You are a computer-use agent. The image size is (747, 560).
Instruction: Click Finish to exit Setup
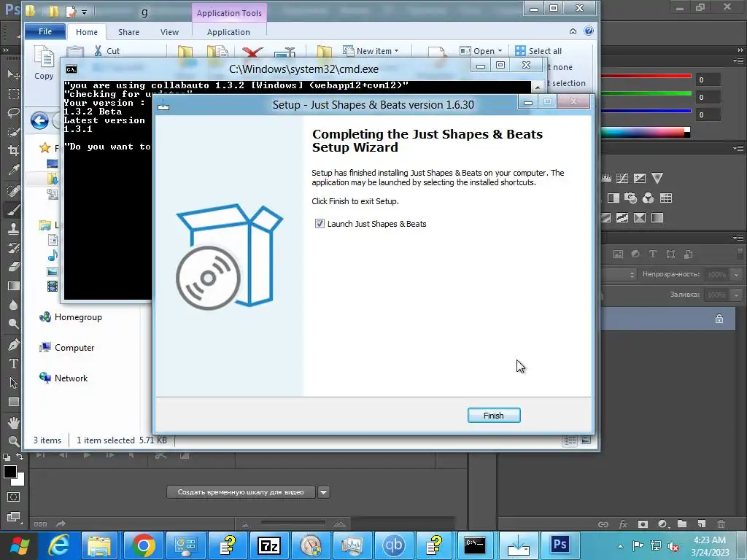(x=494, y=415)
